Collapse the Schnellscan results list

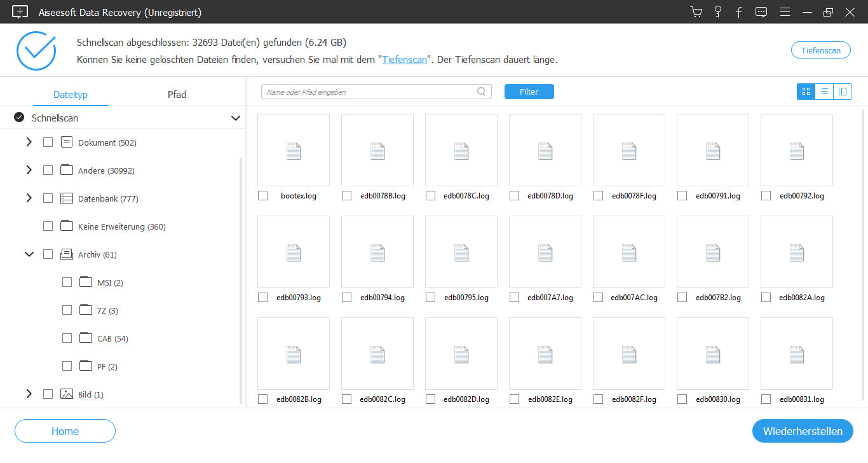pos(235,118)
